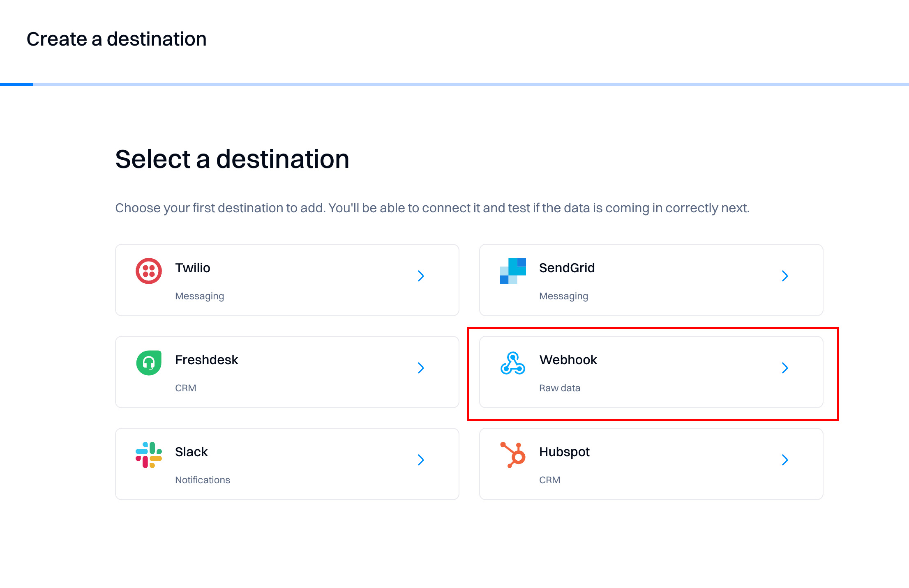Select the Twilio destination name

tap(192, 268)
